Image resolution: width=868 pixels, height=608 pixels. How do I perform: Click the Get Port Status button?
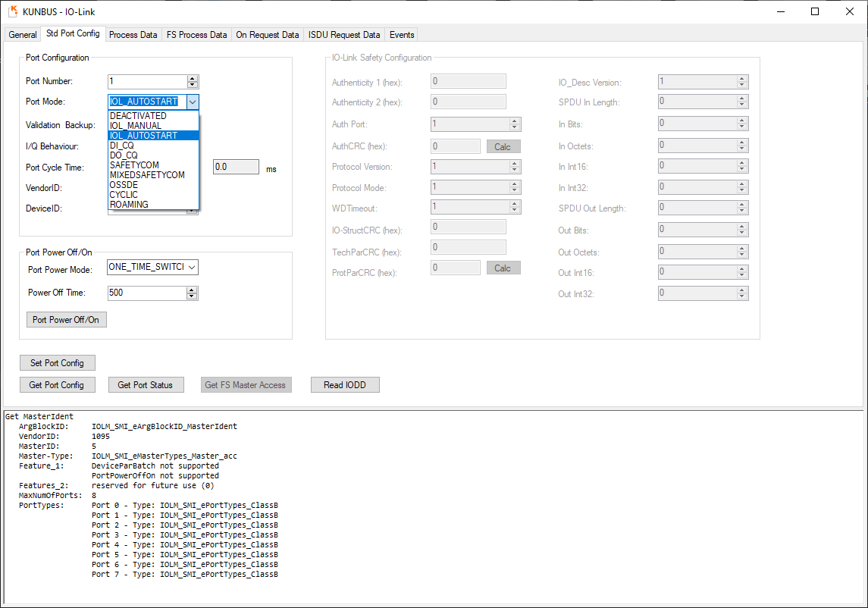click(x=145, y=385)
